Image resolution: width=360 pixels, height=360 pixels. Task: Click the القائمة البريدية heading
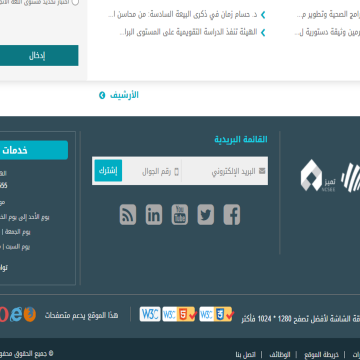click(x=241, y=139)
